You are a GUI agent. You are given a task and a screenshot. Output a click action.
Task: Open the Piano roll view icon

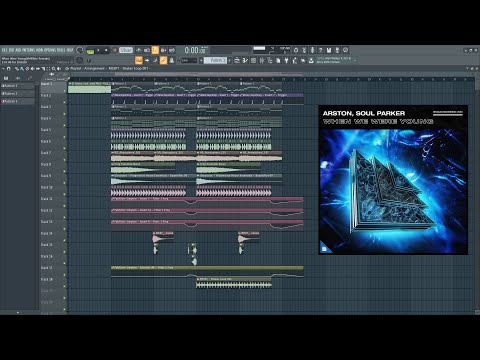coord(245,60)
